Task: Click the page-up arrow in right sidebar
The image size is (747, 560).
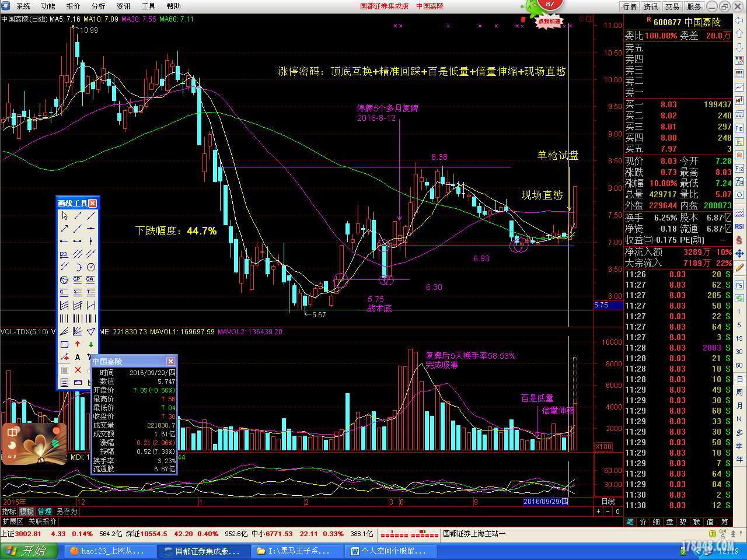Action: point(739,33)
